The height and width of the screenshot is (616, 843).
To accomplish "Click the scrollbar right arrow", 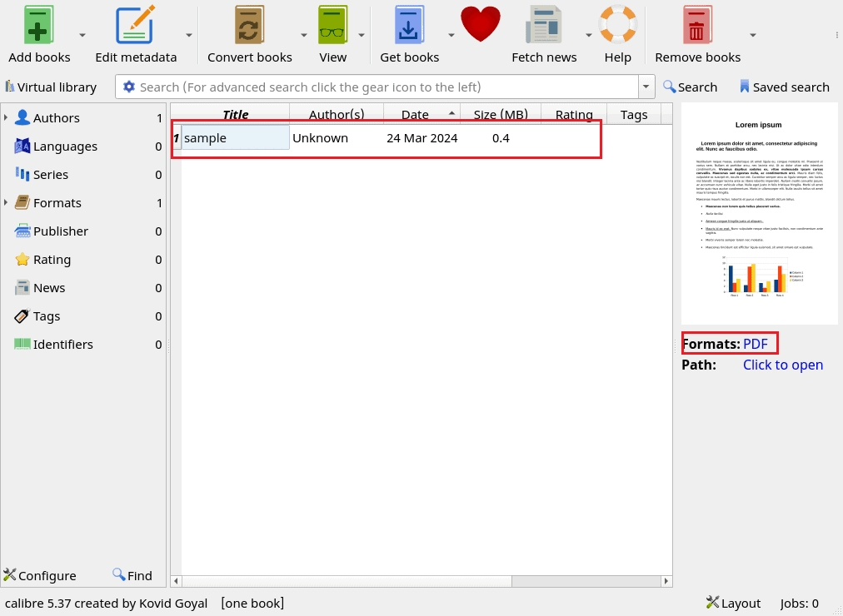I will [666, 580].
